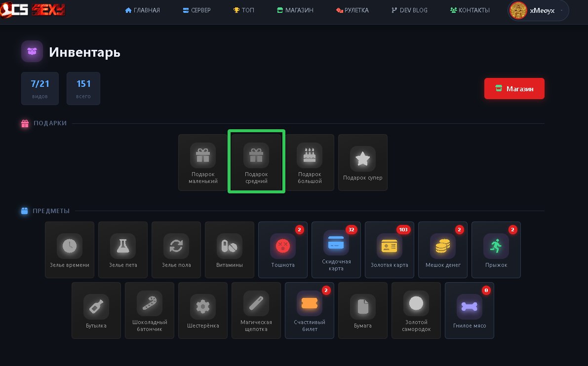
Task: Choose the Шестерёнка gear item
Action: [x=203, y=311]
